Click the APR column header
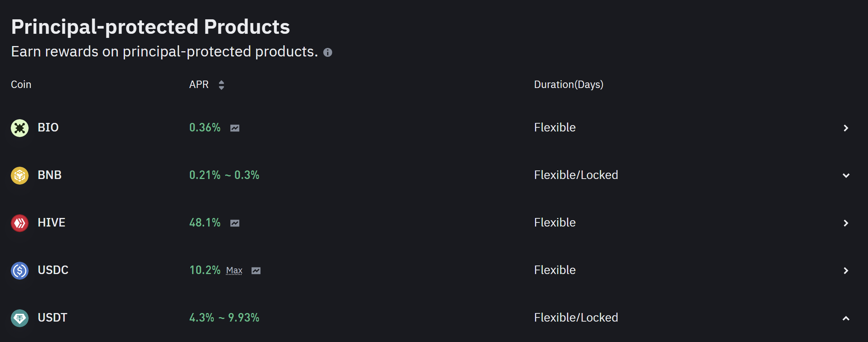 point(199,85)
